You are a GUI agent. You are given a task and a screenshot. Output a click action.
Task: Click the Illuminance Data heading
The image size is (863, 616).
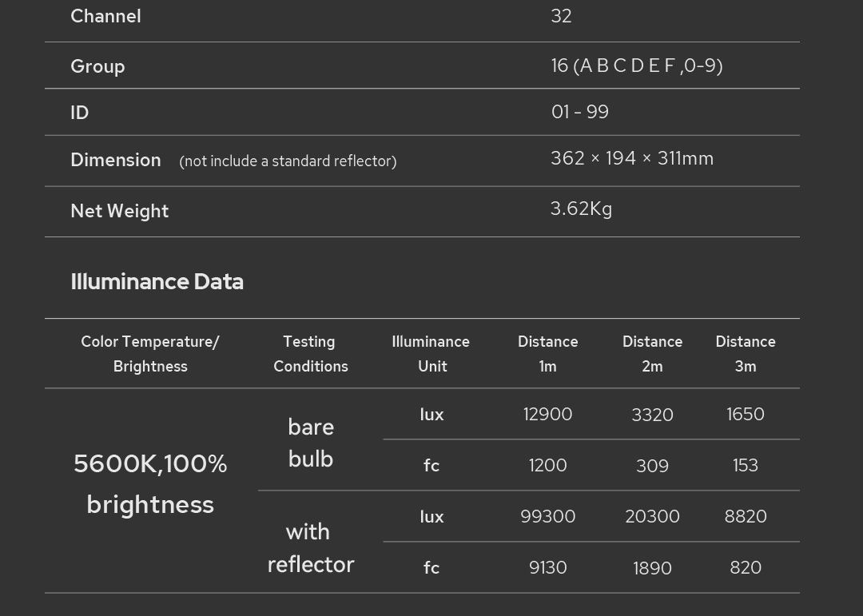click(x=157, y=281)
